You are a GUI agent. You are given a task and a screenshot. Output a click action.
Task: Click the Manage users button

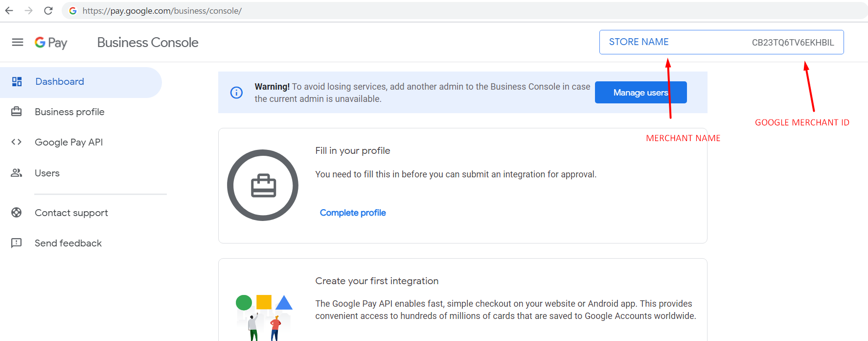(641, 93)
